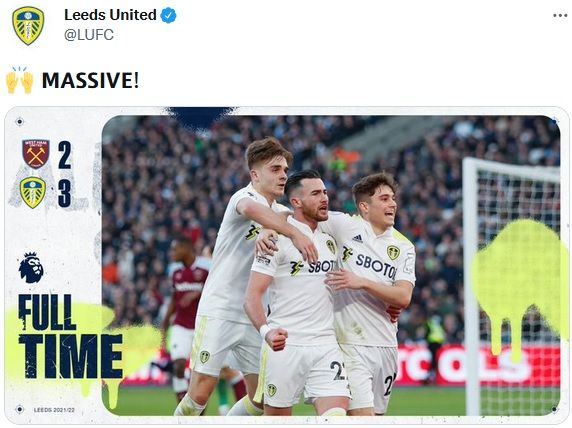572x428 pixels.
Task: Click the Leeds United display name
Action: pyautogui.click(x=111, y=15)
